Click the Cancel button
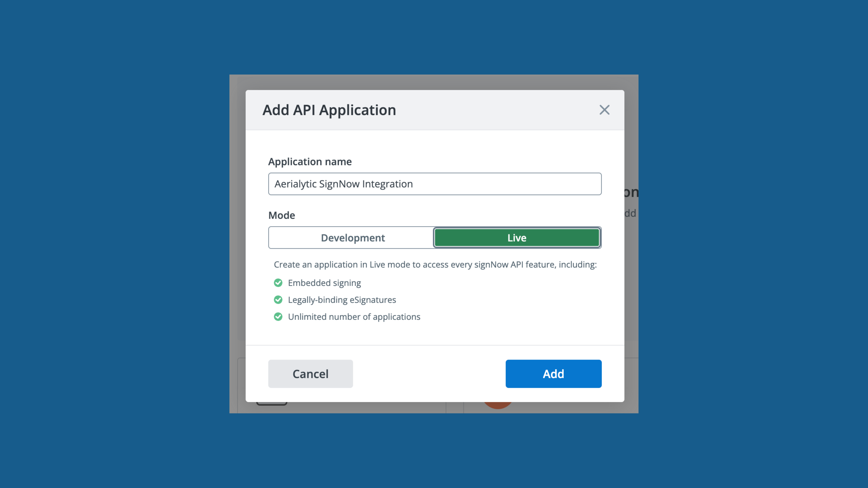Viewport: 868px width, 488px height. 310,374
